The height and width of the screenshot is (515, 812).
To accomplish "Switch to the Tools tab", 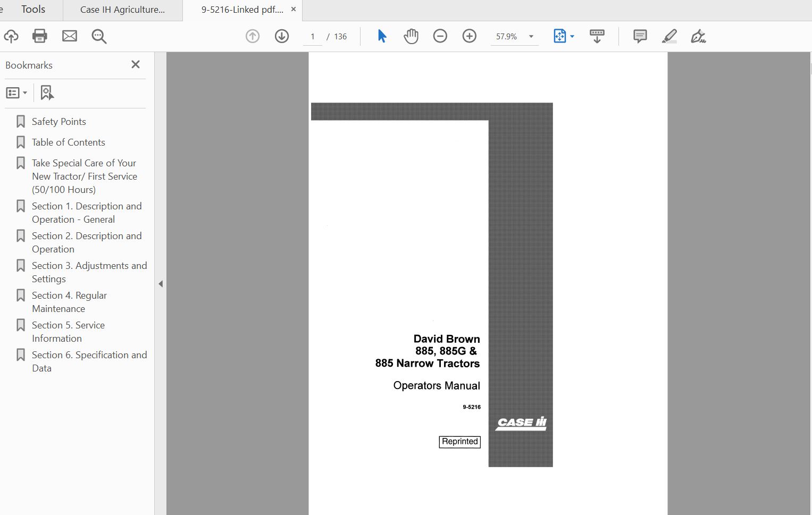I will coord(33,10).
